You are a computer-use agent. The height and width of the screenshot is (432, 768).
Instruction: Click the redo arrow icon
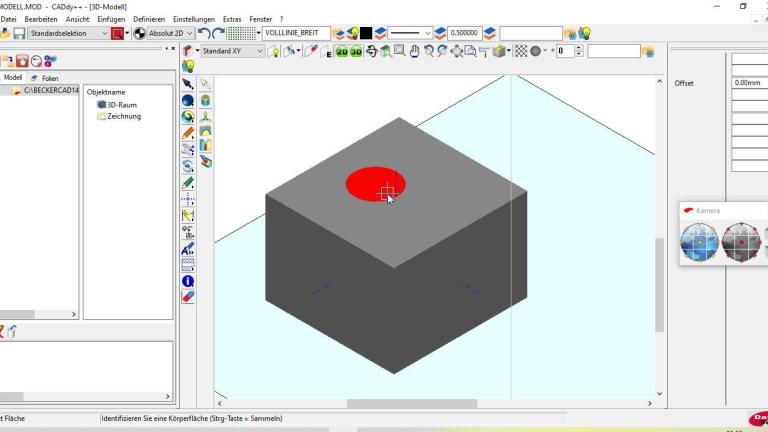click(218, 33)
